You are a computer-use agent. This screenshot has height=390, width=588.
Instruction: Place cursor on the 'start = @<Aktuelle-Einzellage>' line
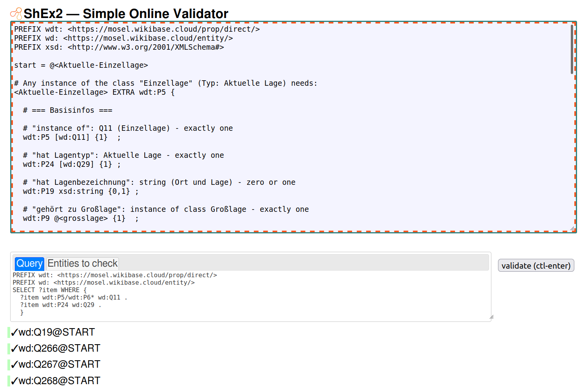tap(81, 65)
